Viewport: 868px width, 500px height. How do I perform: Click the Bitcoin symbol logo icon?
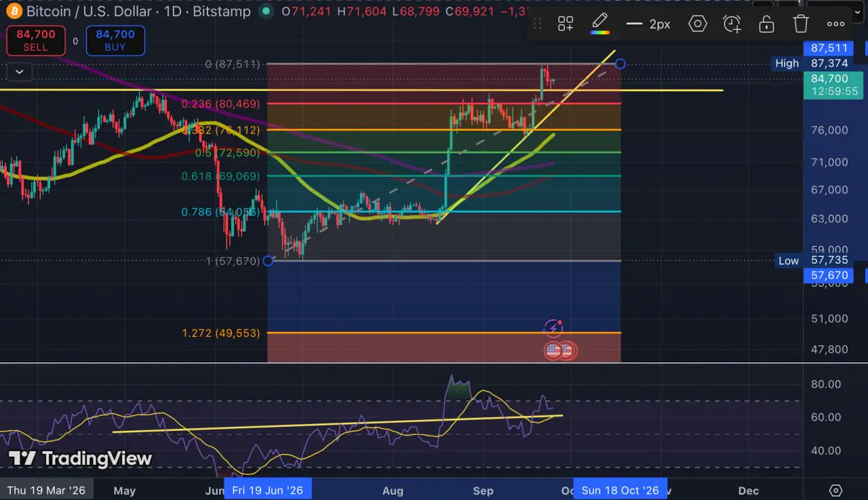tap(13, 12)
